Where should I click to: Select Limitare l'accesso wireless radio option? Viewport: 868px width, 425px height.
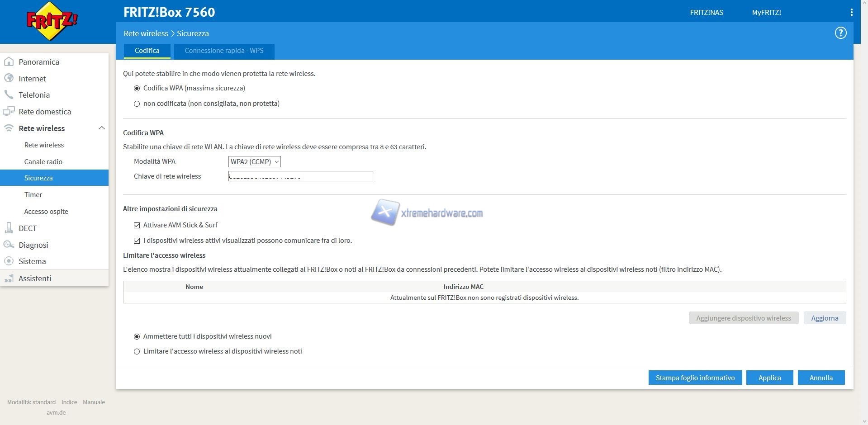137,351
